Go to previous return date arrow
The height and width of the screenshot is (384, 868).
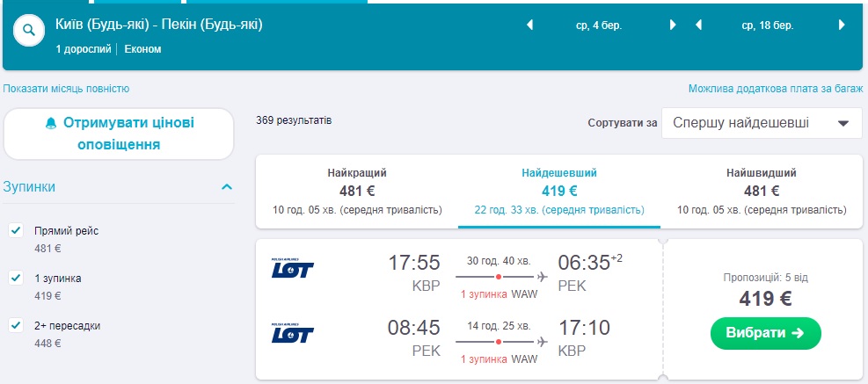pyautogui.click(x=700, y=25)
